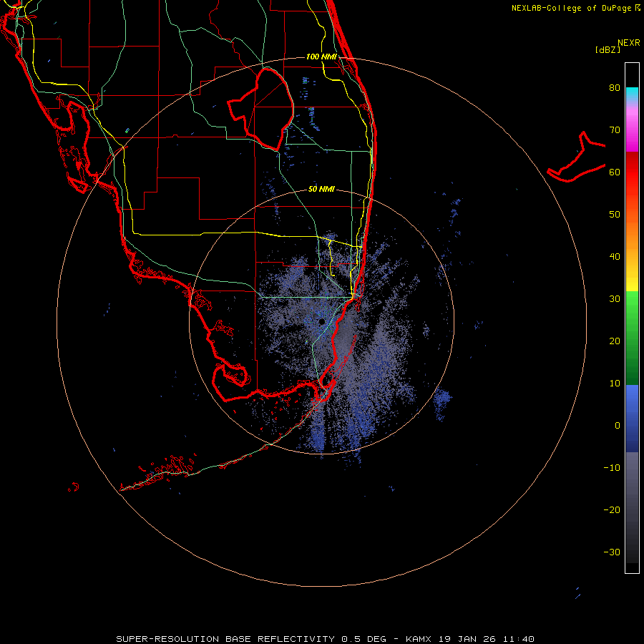This screenshot has height=644, width=644.
Task: Click the 60 value on the dBZ scale
Action: pyautogui.click(x=615, y=172)
